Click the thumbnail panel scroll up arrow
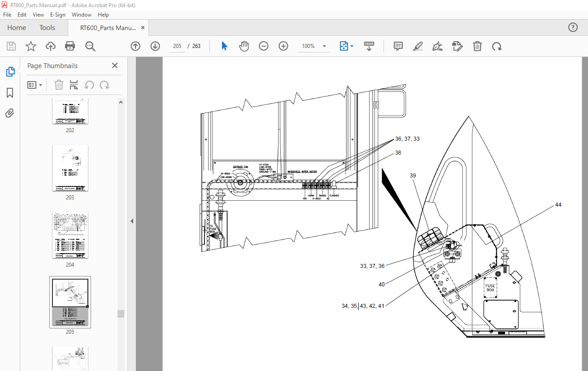 pos(121,103)
